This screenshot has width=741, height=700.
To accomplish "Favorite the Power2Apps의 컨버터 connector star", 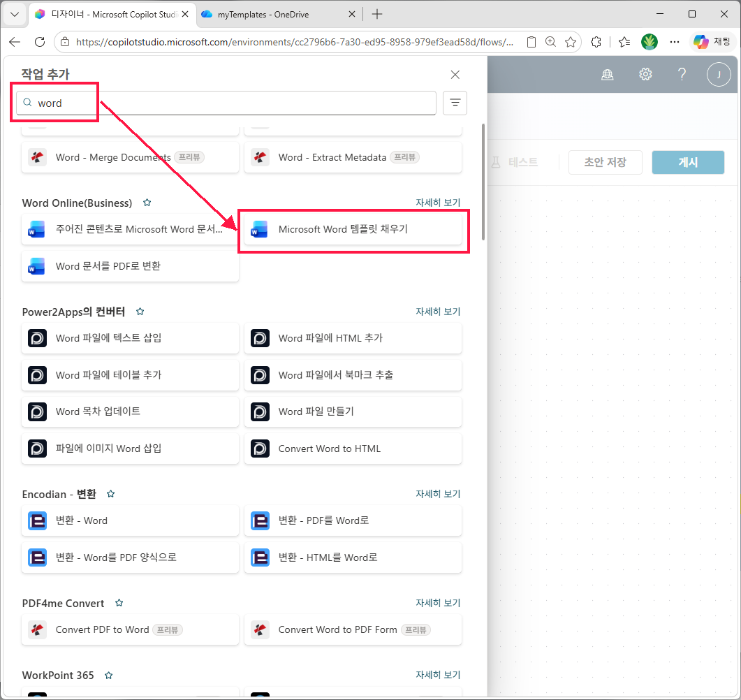I will click(x=140, y=312).
